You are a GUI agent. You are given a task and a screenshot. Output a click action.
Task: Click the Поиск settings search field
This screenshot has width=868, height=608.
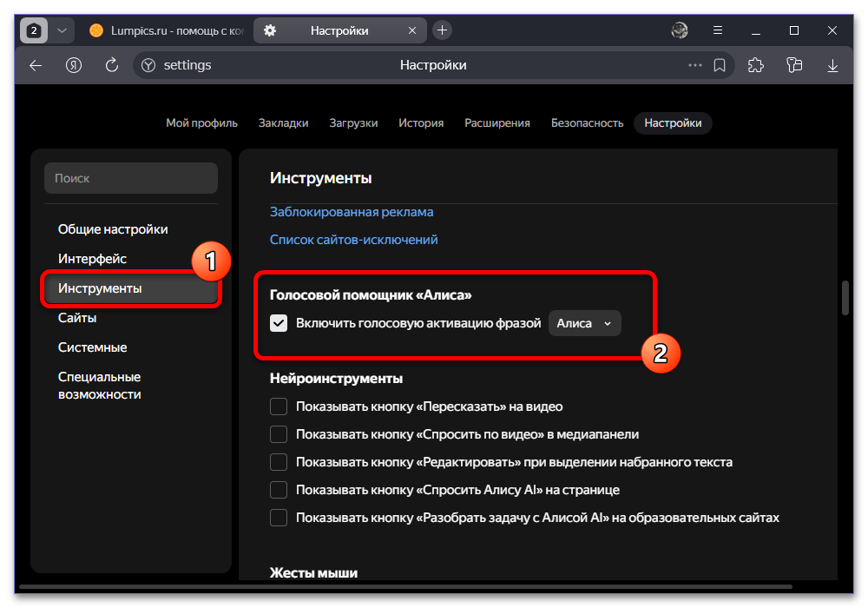point(131,178)
